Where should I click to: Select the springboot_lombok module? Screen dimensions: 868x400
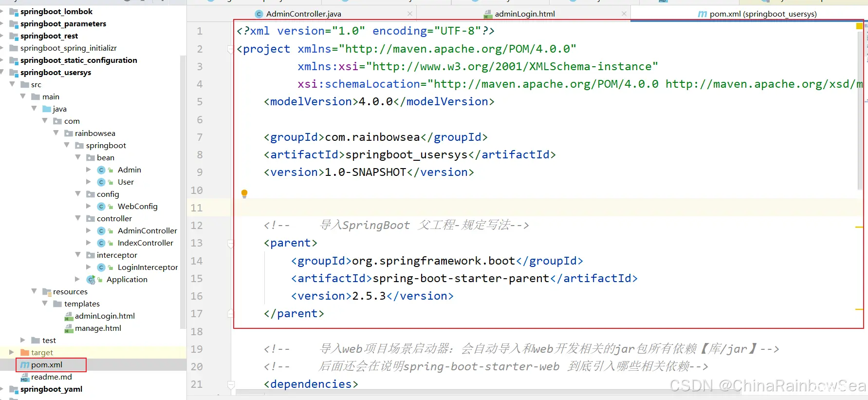(x=56, y=11)
